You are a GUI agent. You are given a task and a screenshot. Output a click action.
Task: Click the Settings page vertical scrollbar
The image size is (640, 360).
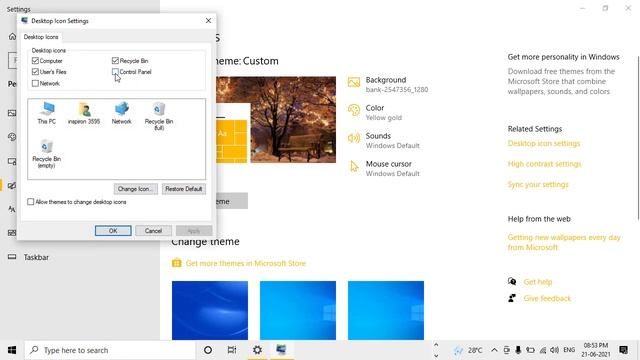(x=638, y=139)
